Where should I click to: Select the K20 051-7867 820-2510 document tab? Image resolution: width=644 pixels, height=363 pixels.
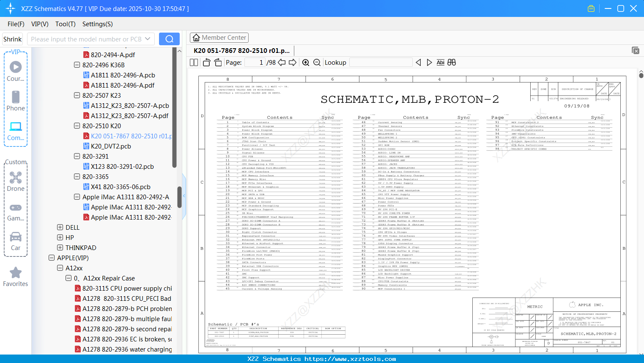pos(241,51)
